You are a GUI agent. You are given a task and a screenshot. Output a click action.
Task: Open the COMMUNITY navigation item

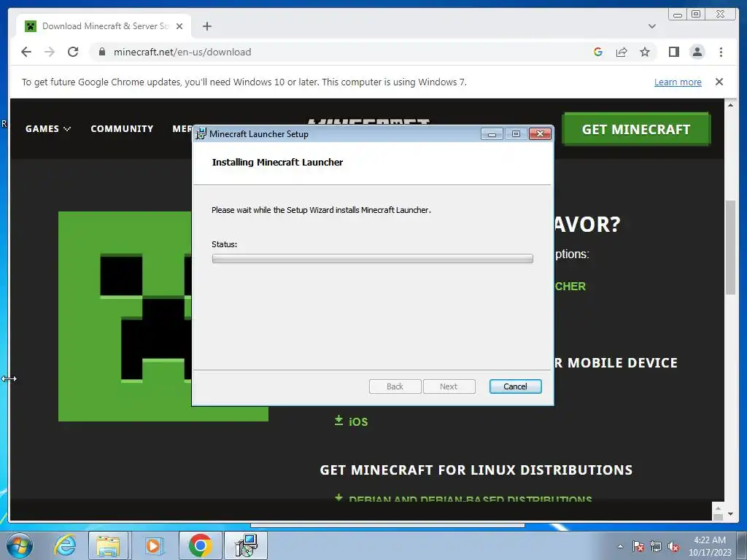pyautogui.click(x=122, y=129)
